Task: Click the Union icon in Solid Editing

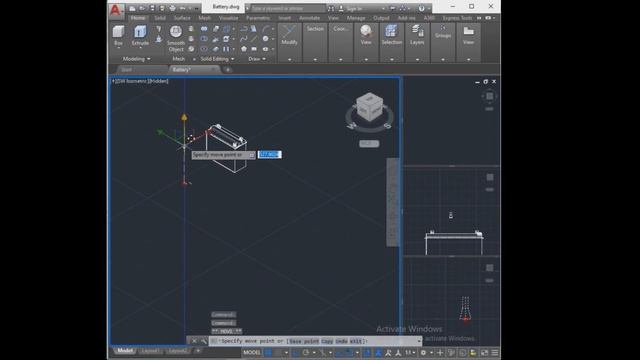Action: coord(204,29)
